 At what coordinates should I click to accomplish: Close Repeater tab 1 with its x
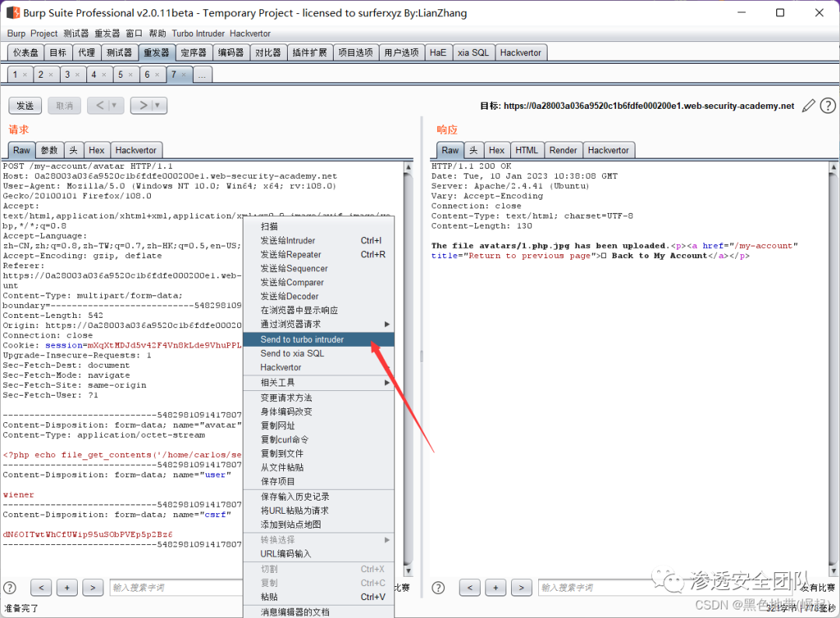(25, 75)
